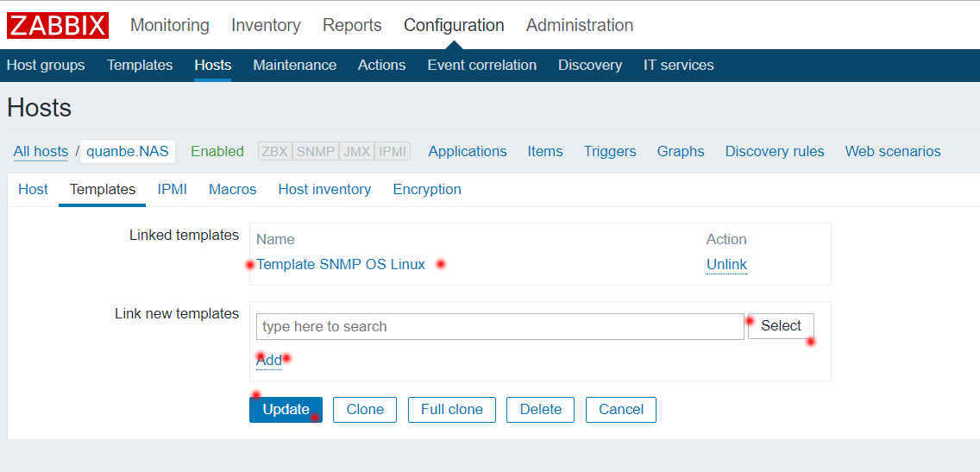Click the Enabled status link
This screenshot has width=980, height=472.
217,151
